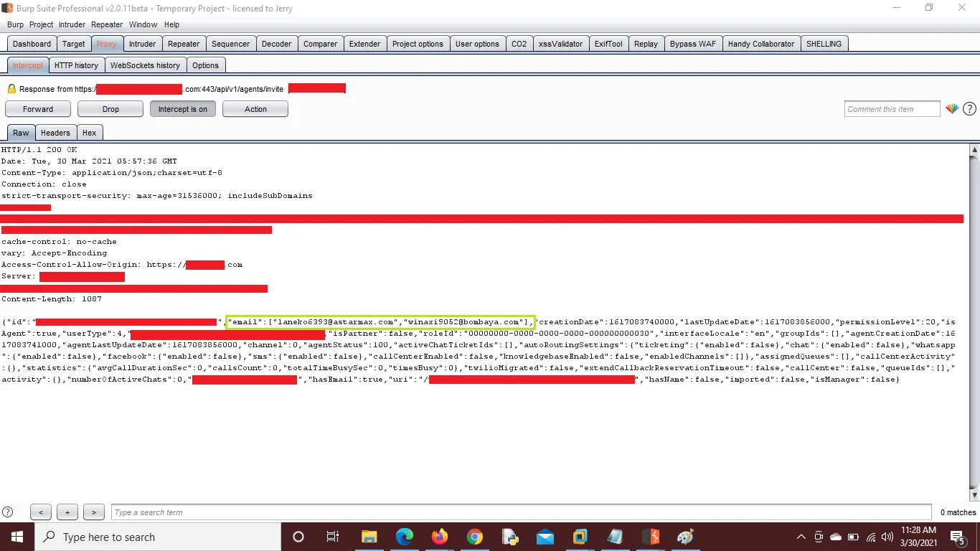Click the '+' search options button
Image resolution: width=980 pixels, height=551 pixels.
click(x=67, y=512)
